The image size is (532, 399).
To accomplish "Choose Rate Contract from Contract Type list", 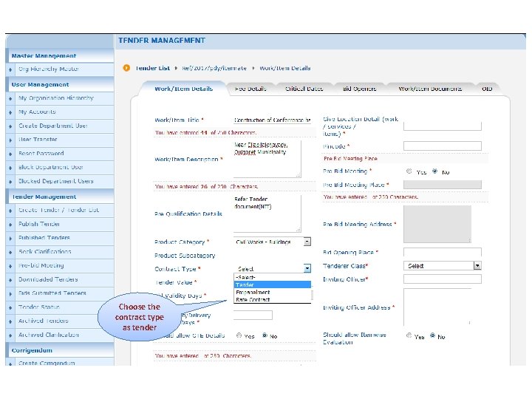I will point(273,299).
